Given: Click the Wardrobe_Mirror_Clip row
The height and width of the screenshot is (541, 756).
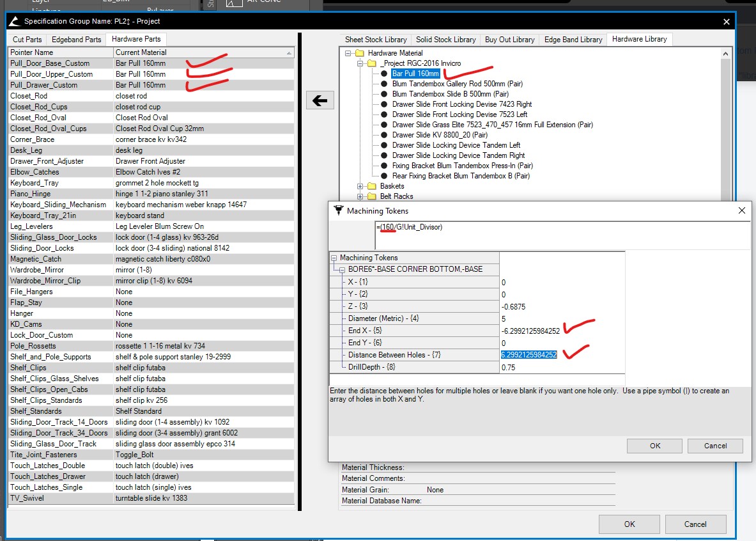Looking at the screenshot, I should pyautogui.click(x=151, y=281).
